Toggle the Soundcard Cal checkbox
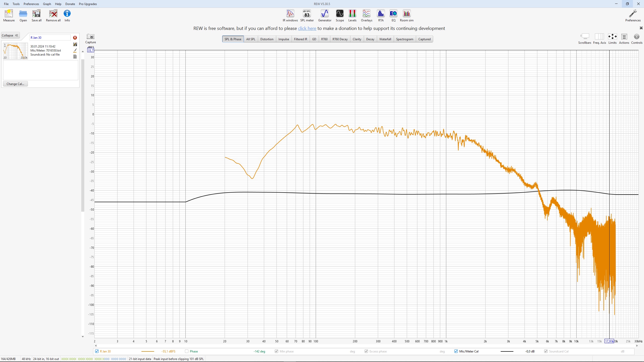644x362 pixels. 546,351
